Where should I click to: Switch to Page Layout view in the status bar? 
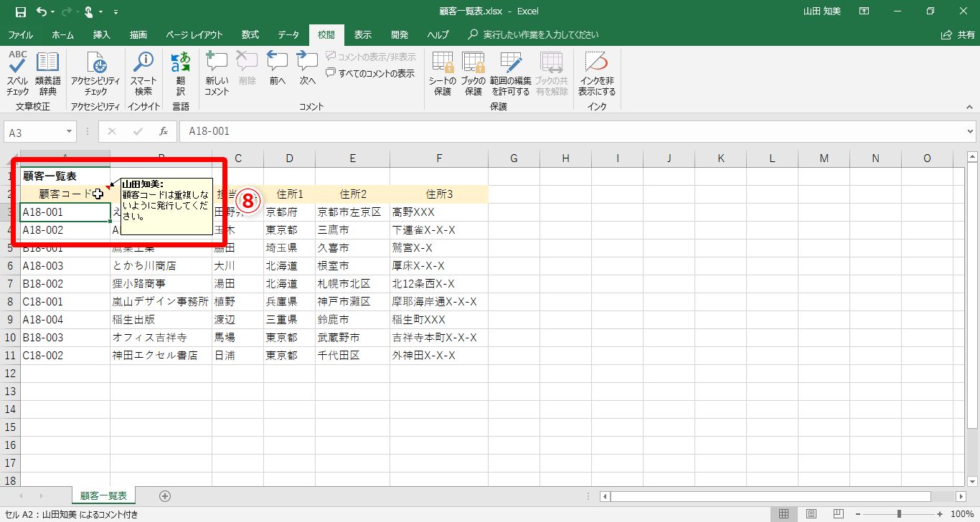click(811, 514)
